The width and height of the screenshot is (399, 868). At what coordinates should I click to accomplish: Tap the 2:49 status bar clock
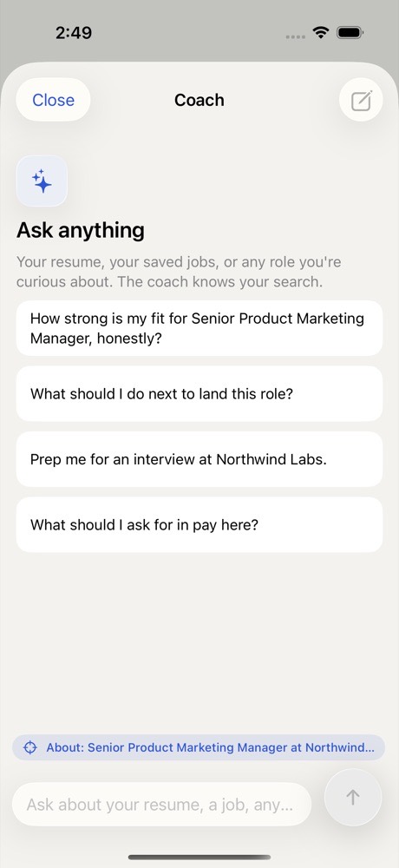coord(74,33)
